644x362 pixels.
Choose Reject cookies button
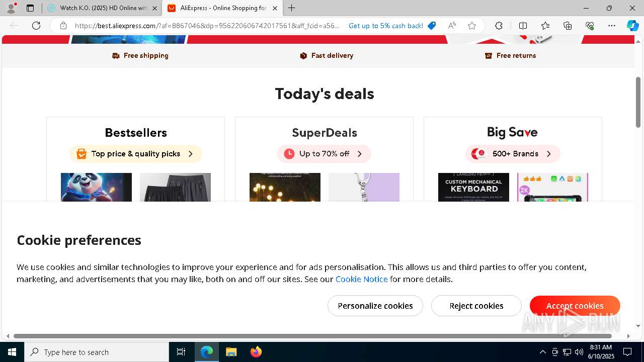[476, 306]
